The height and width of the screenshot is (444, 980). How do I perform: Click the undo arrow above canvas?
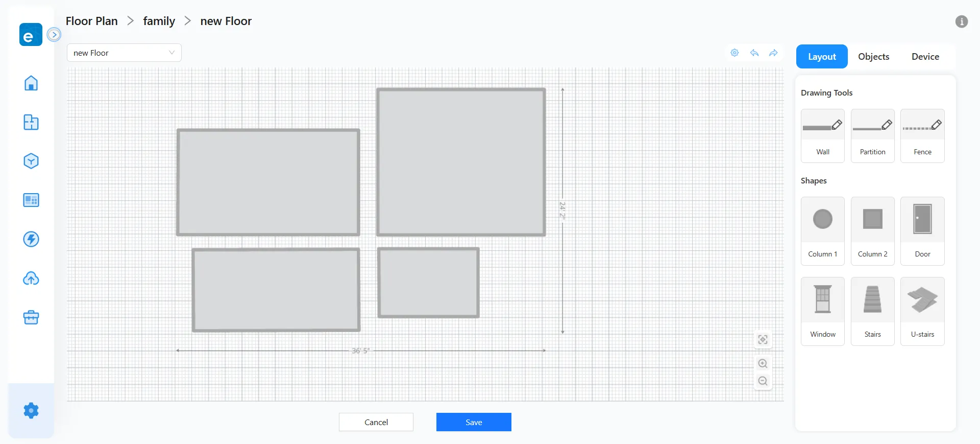[754, 53]
